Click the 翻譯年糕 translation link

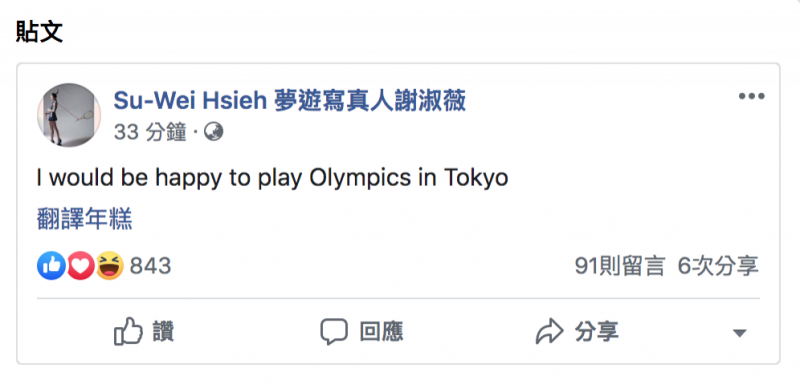(x=85, y=219)
